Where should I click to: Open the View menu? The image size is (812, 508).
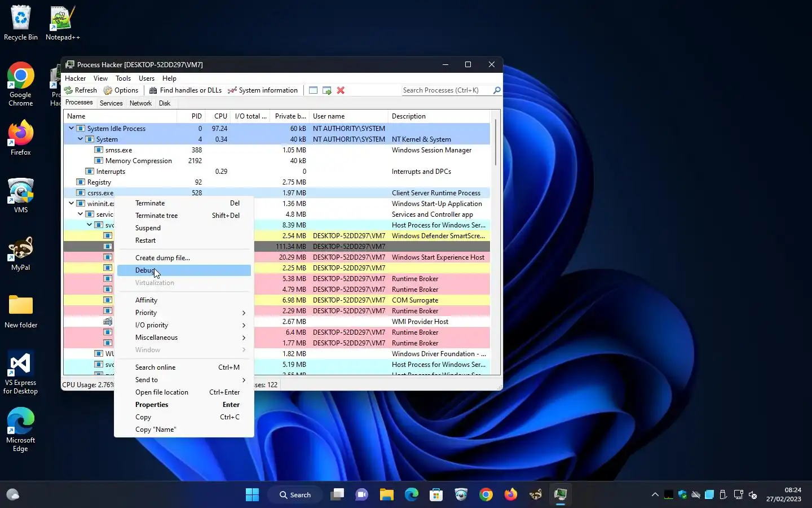click(100, 78)
